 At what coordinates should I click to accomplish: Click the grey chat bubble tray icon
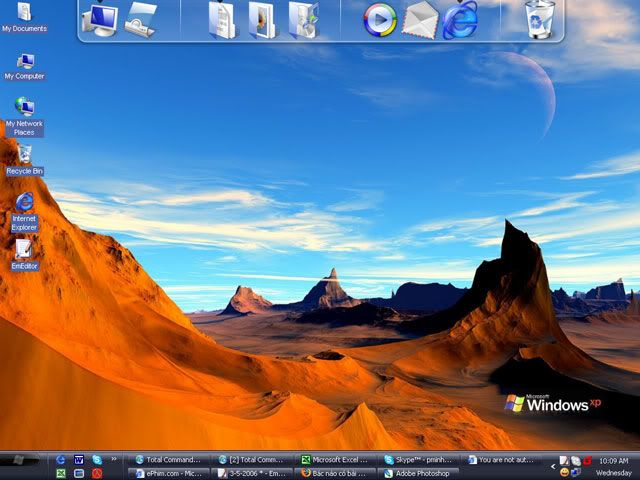click(576, 461)
